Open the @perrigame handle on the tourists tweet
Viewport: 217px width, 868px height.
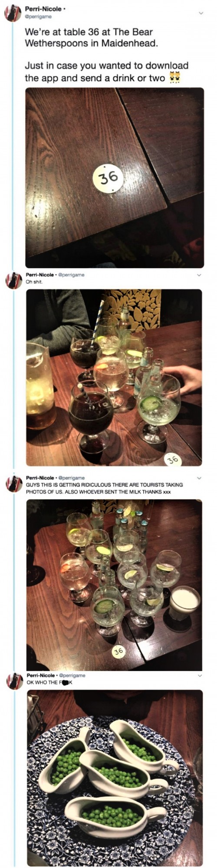coord(71,478)
